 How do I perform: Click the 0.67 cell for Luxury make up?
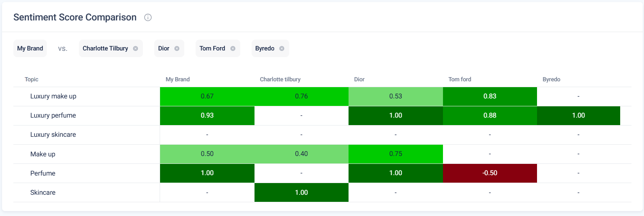tap(207, 96)
